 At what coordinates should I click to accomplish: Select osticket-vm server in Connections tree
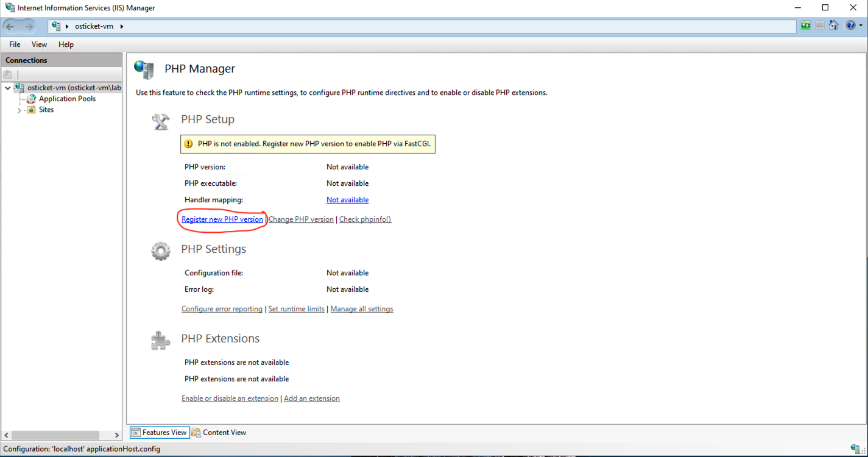pyautogui.click(x=74, y=88)
